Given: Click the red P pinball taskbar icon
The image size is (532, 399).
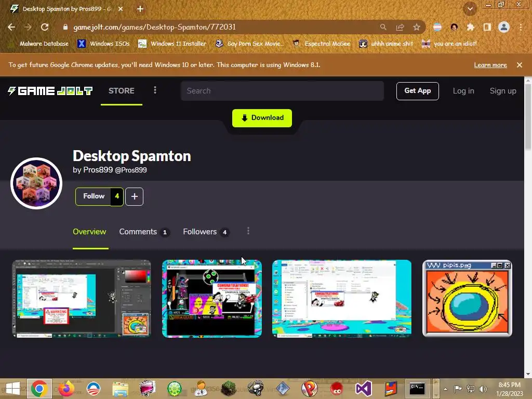Looking at the screenshot, I should click(x=310, y=389).
